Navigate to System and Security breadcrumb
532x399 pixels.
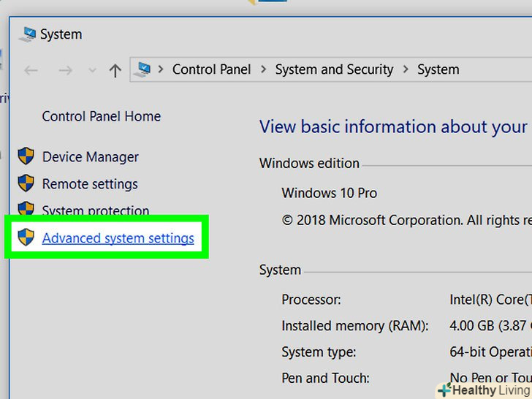point(334,69)
